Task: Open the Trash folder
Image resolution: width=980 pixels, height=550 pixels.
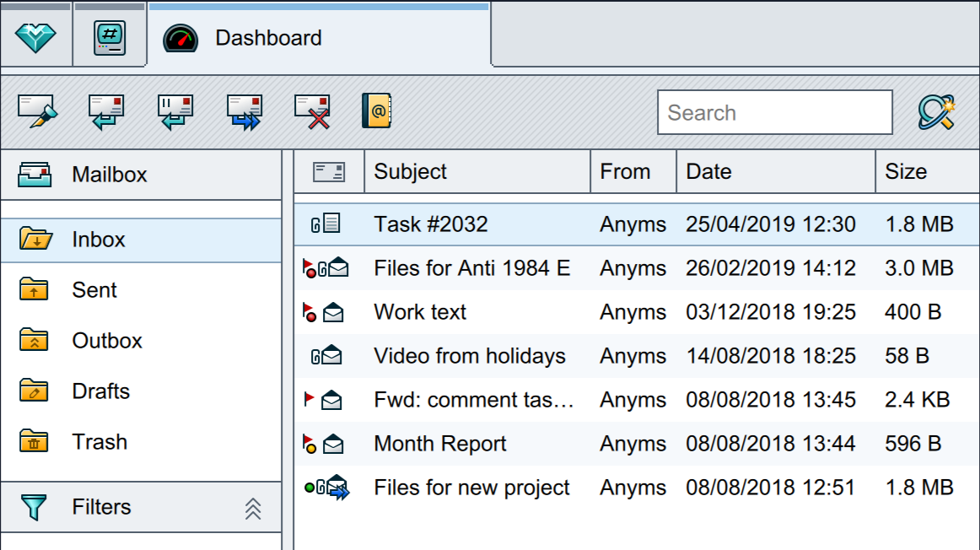Action: coord(100,442)
